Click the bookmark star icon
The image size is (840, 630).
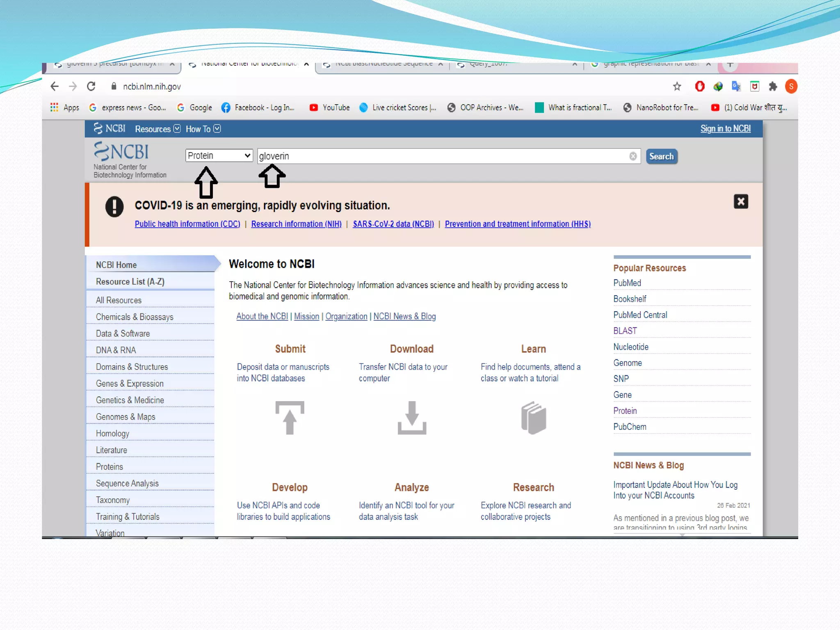(677, 86)
